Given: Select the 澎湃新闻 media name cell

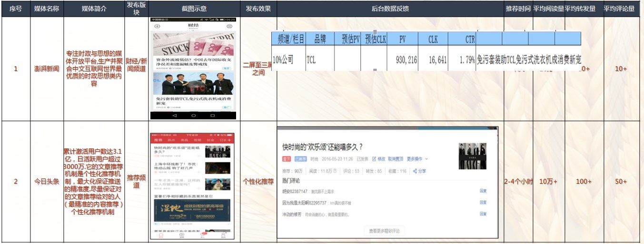Looking at the screenshot, I should [x=47, y=69].
